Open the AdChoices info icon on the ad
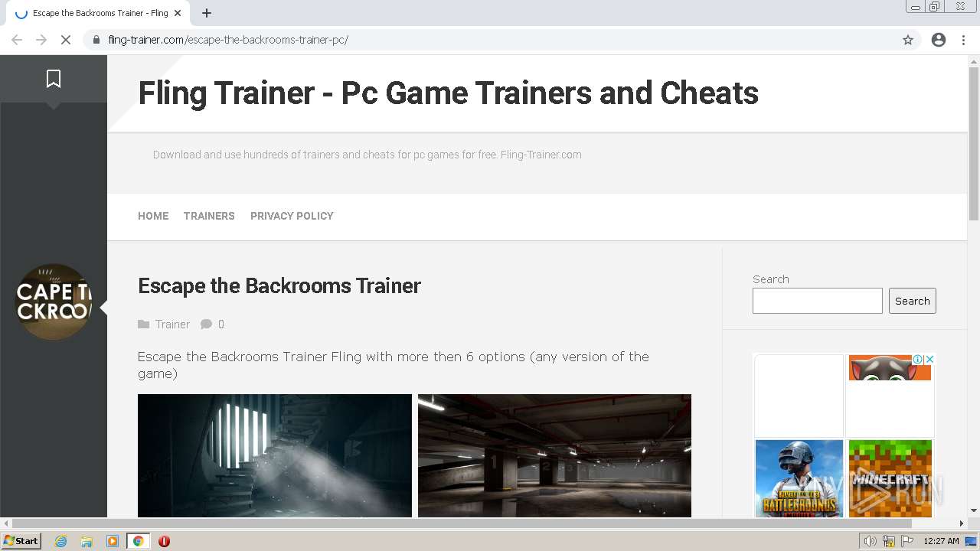980x551 pixels. 917,359
